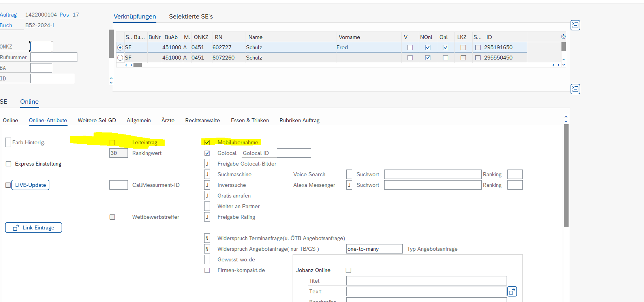The height and width of the screenshot is (302, 644).
Task: Select the SE row radio button
Action: [x=120, y=47]
